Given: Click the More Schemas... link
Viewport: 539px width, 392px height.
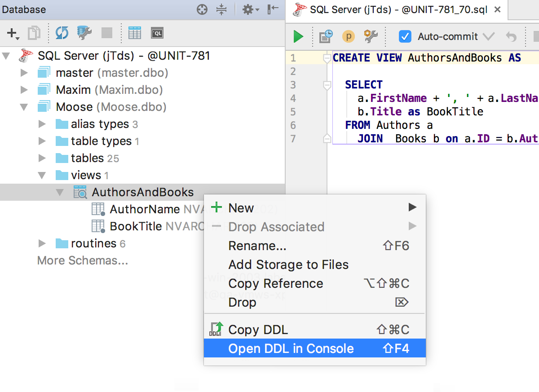Looking at the screenshot, I should pyautogui.click(x=83, y=260).
